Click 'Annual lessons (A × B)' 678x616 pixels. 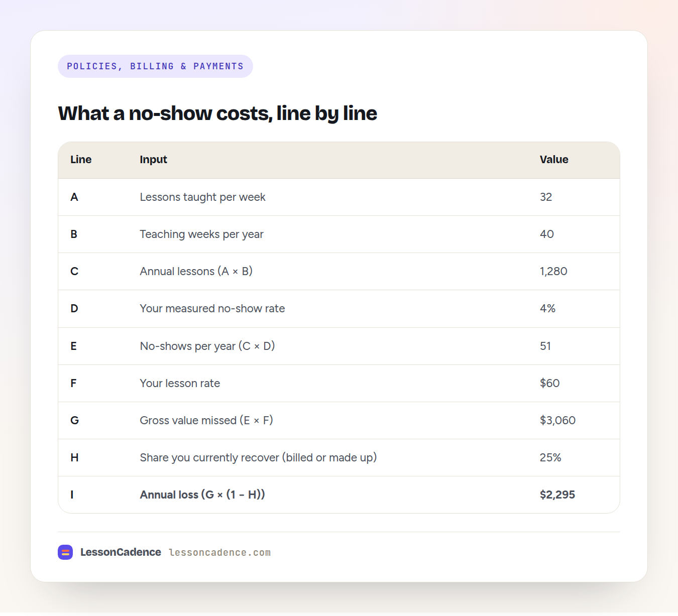196,272
